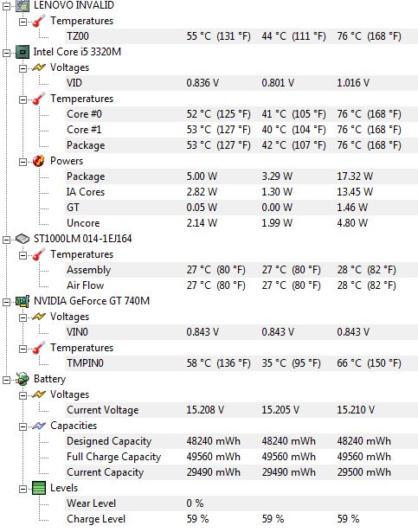Click the ST1000LM hard drive icon
Image resolution: width=418 pixels, height=532 pixels.
pyautogui.click(x=23, y=239)
